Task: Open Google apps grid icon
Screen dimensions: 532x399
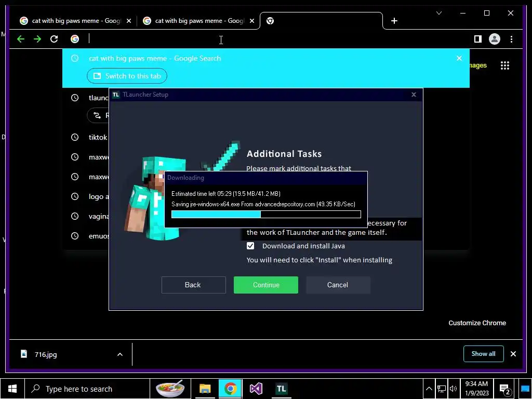Action: (x=505, y=65)
